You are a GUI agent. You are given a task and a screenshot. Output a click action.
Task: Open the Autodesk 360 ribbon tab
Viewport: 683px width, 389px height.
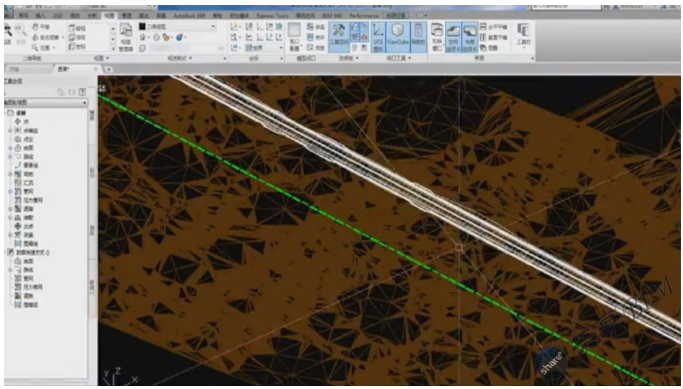tap(190, 16)
